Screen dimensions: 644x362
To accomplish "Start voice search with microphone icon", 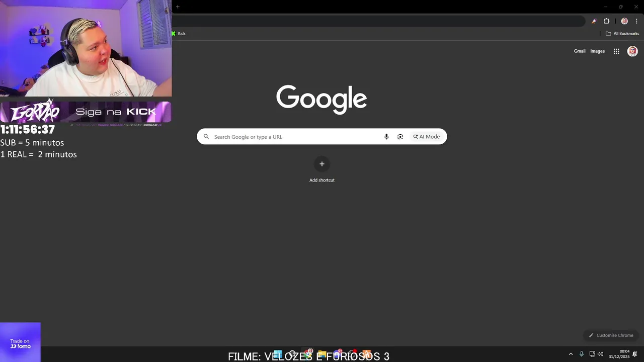I will point(386,137).
